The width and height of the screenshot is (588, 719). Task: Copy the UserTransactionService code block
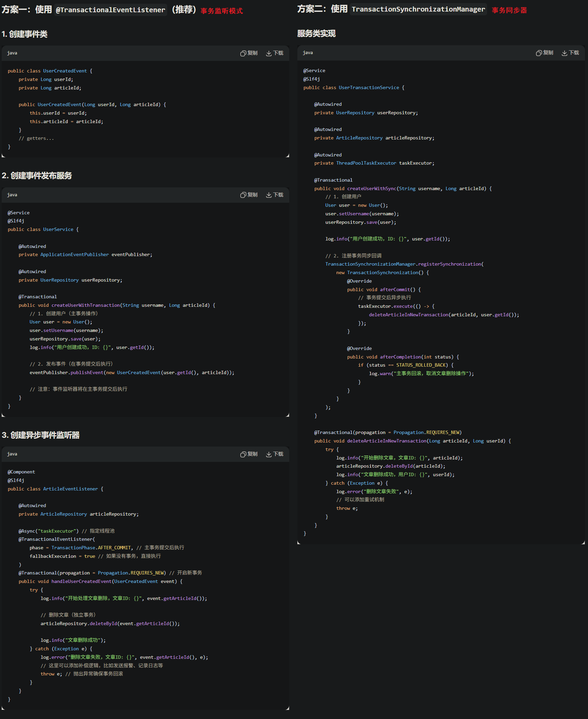click(x=545, y=53)
